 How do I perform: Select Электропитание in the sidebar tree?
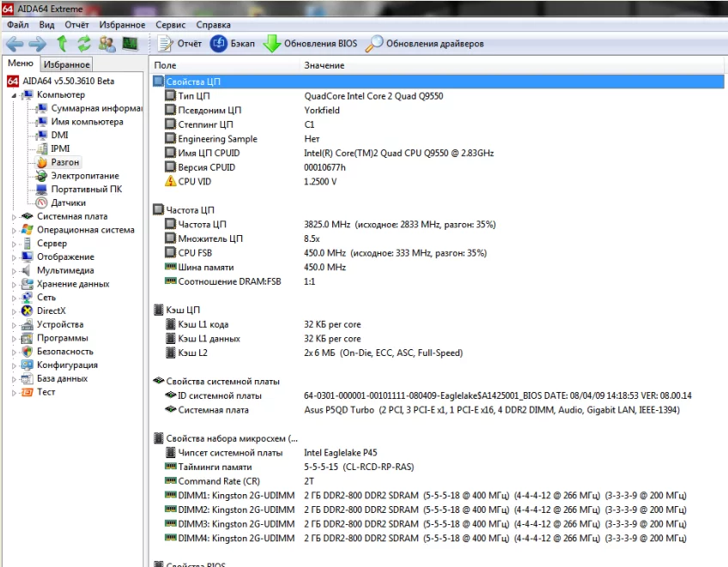point(84,176)
